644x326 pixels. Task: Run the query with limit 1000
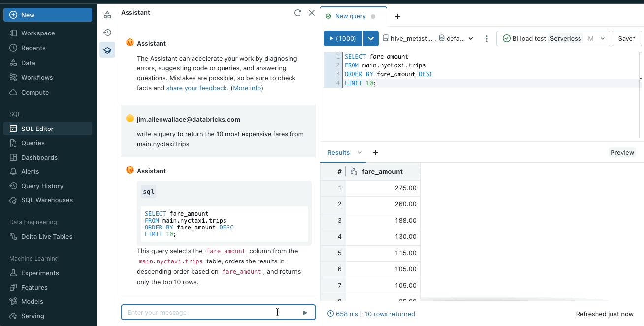tap(343, 38)
